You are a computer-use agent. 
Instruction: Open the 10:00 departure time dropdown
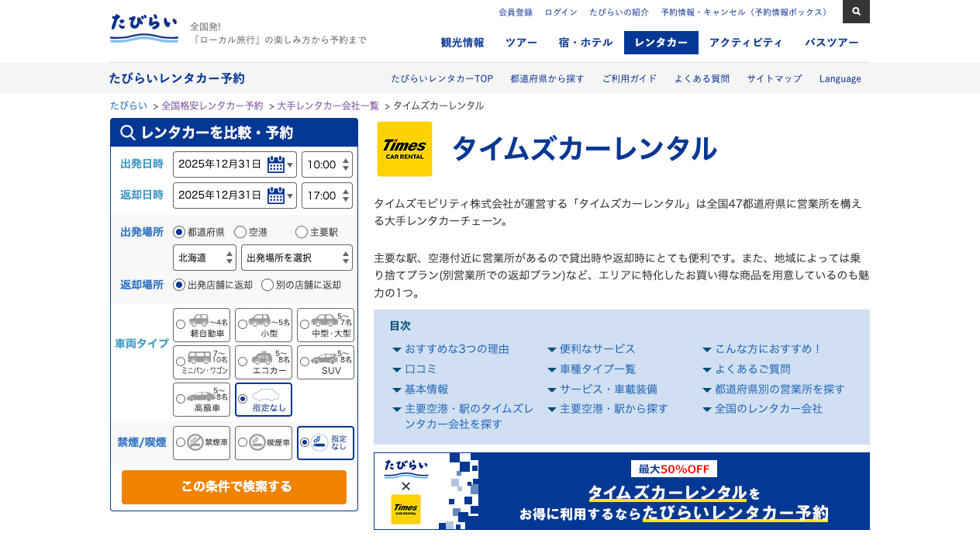point(326,164)
